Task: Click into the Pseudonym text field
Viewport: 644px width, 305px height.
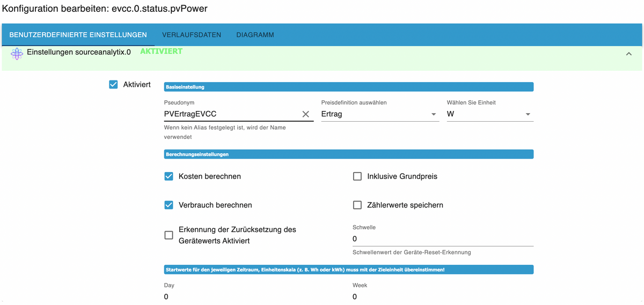Action: click(232, 114)
